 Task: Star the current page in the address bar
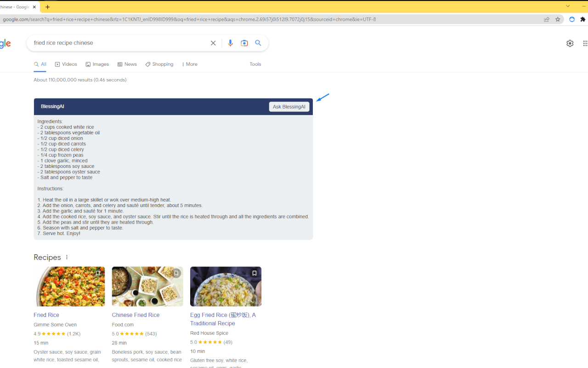pos(558,19)
